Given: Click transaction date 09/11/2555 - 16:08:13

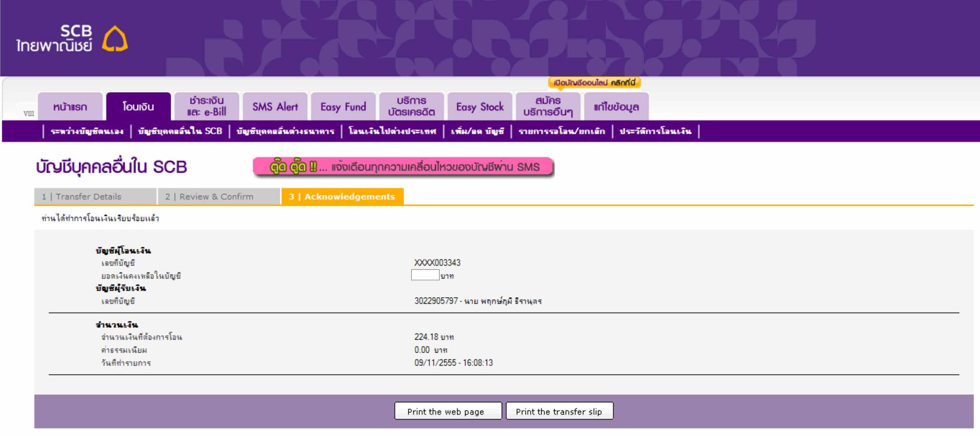Looking at the screenshot, I should click(454, 363).
